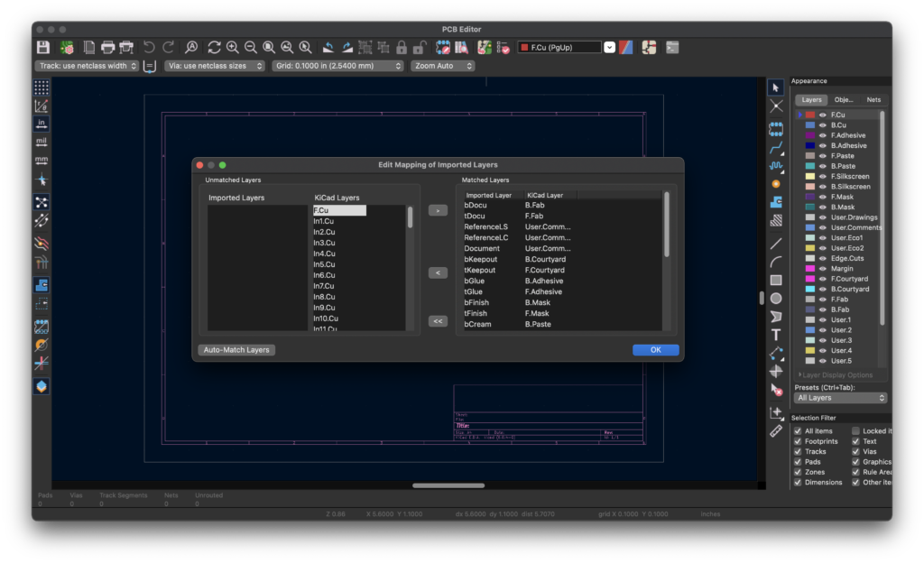Switch to the Nets tab in Appearance
The image size is (924, 563).
coord(873,100)
